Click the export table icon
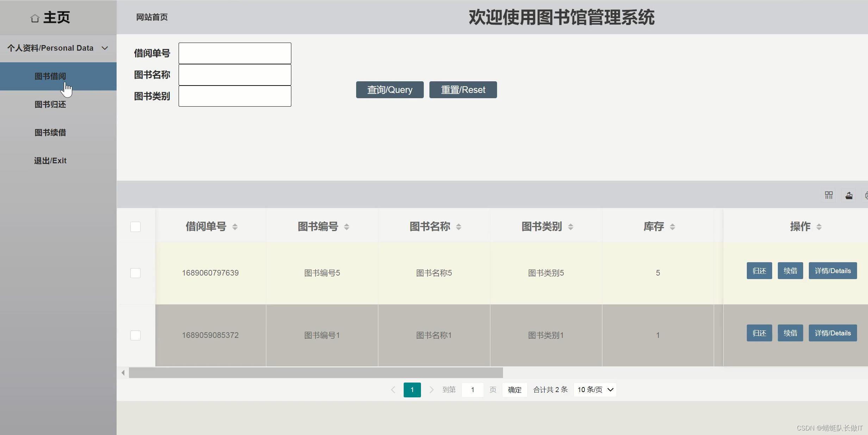The height and width of the screenshot is (435, 868). tap(849, 195)
